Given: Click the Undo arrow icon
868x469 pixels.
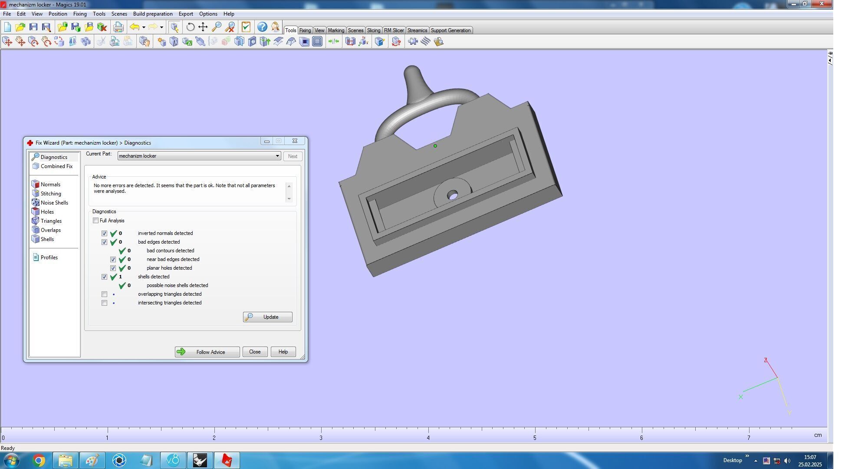Looking at the screenshot, I should (x=134, y=27).
